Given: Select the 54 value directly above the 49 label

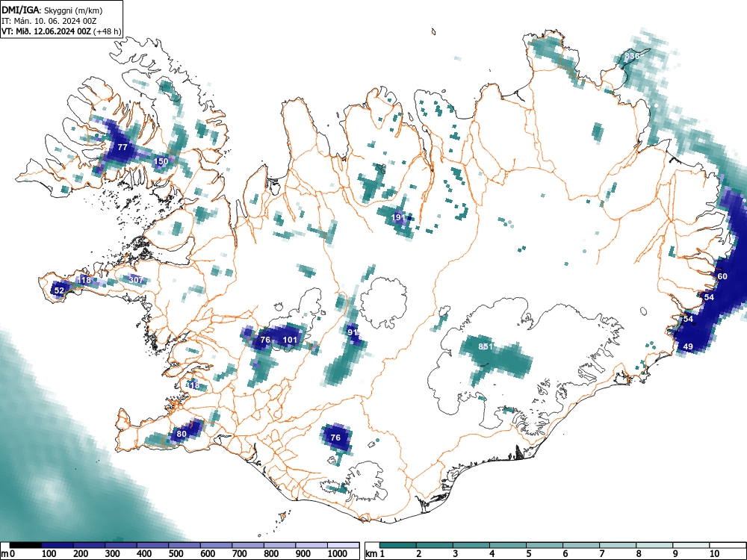Looking at the screenshot, I should (688, 319).
